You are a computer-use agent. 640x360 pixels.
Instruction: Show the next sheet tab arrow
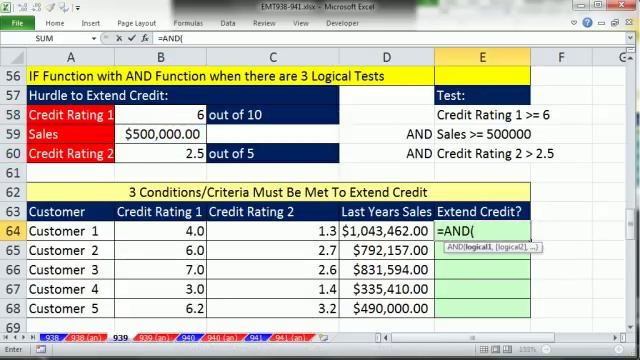pyautogui.click(x=23, y=338)
